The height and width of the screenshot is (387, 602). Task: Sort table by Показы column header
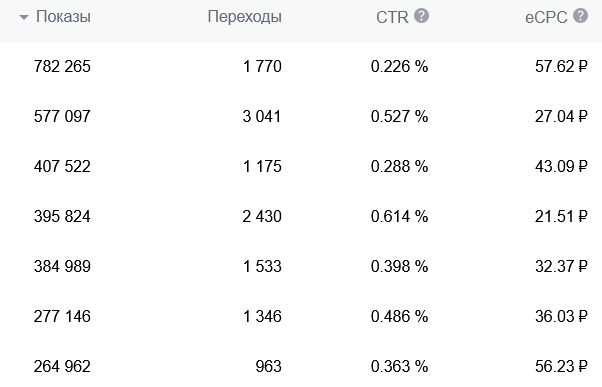63,17
